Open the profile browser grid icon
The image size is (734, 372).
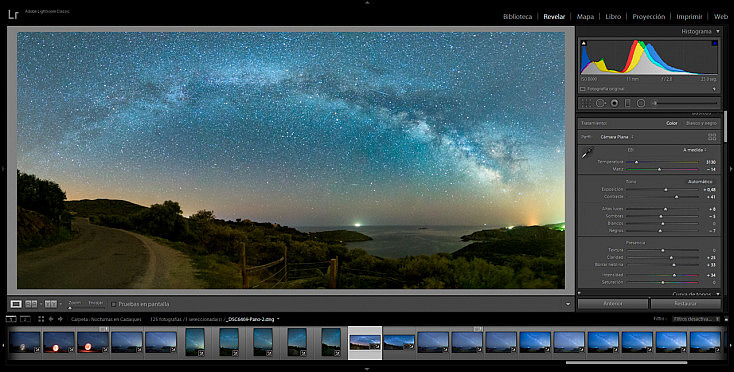pyautogui.click(x=712, y=137)
